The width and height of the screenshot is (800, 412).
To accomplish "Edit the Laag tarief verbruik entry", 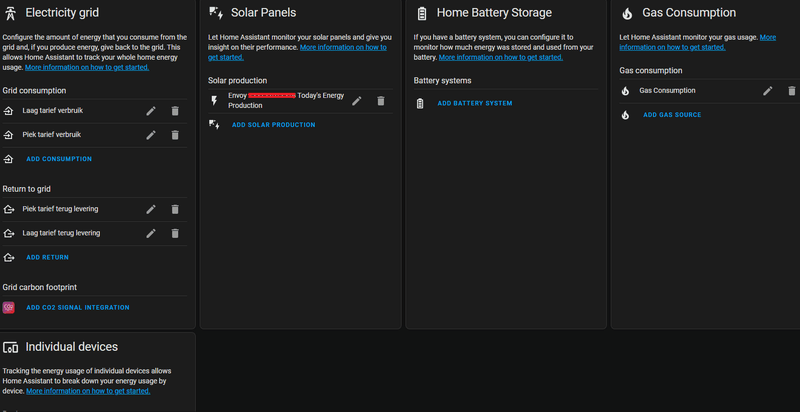I will point(151,110).
